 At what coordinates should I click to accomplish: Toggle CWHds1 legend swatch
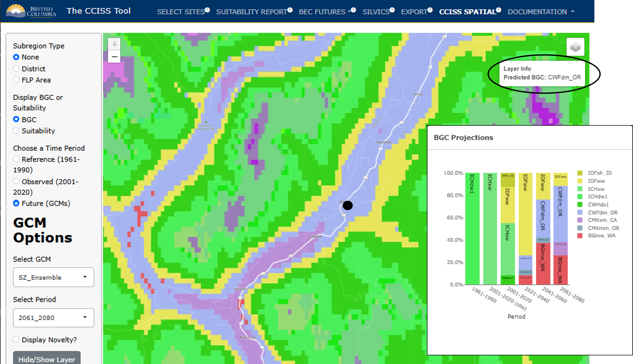click(580, 205)
